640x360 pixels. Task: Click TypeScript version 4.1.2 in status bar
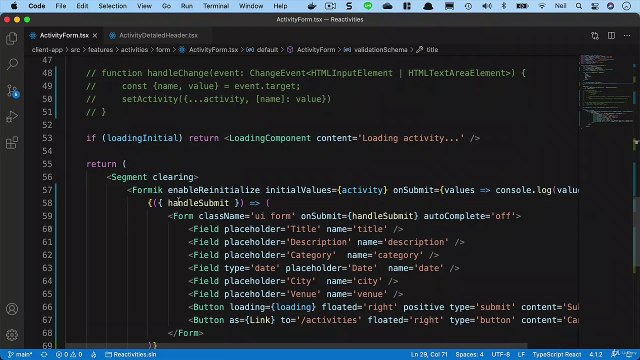click(x=596, y=354)
